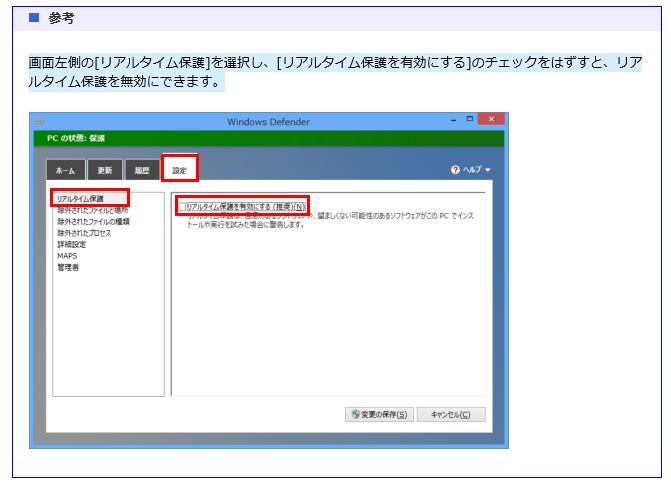Screen dimensions: 671x486
Task: Close the Windows Defender window
Action: 491,119
